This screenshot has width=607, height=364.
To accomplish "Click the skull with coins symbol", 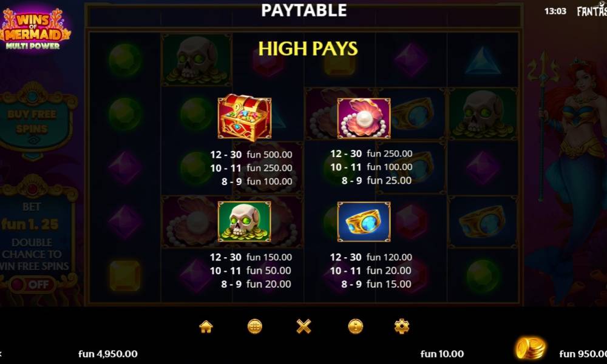I will (x=244, y=221).
